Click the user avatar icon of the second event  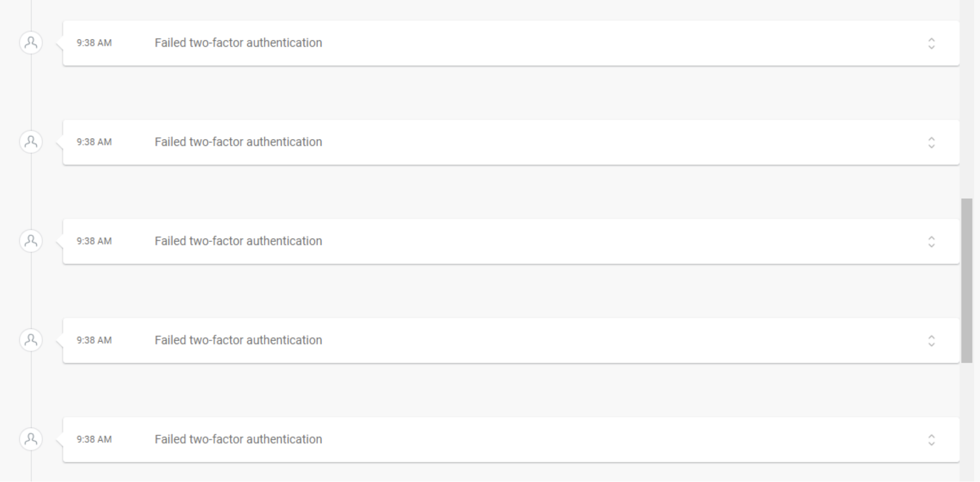pyautogui.click(x=31, y=142)
